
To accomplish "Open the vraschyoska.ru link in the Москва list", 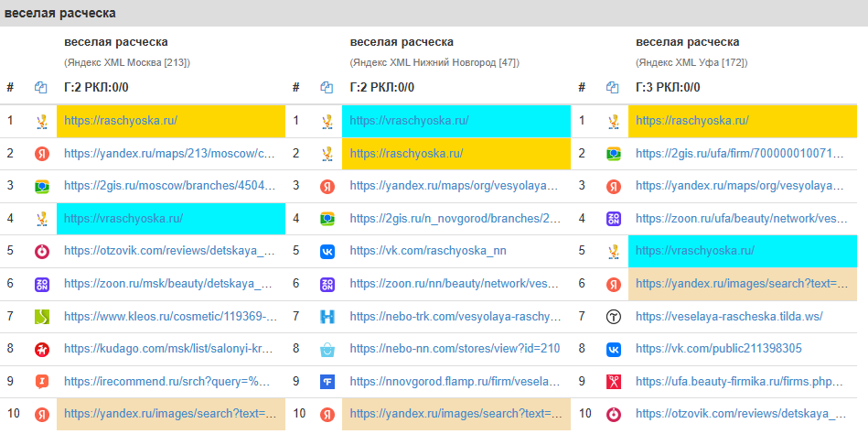I will click(123, 219).
